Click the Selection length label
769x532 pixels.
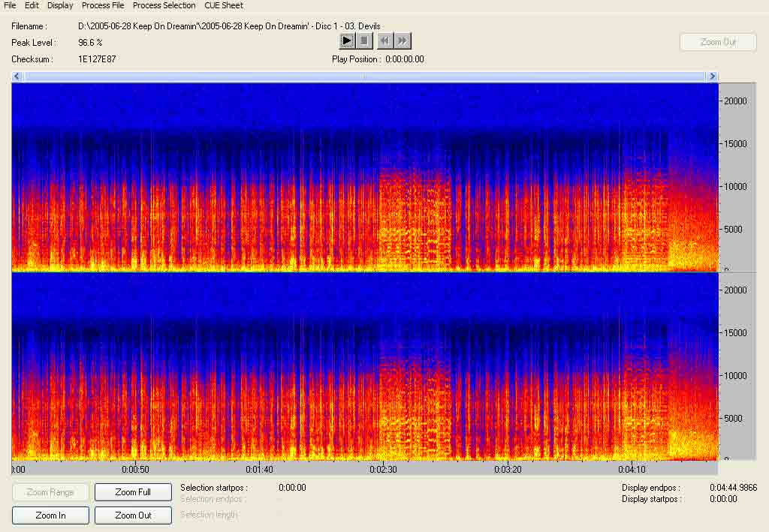209,514
